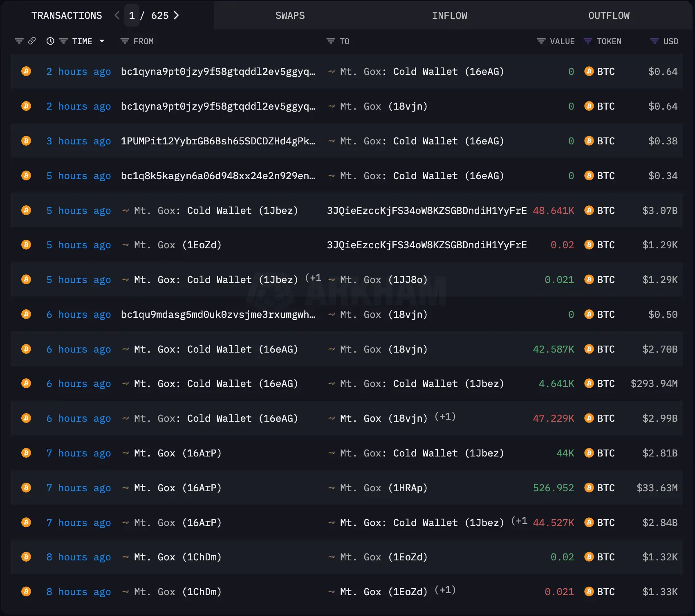Viewport: 695px width, 616px height.
Task: Click Bitcoin chain icon in $0.38 row
Action: tap(26, 141)
